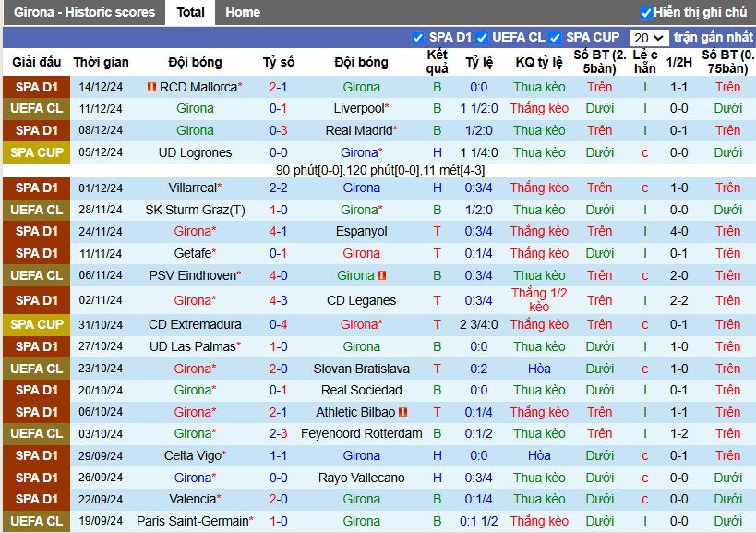This screenshot has height=533, width=756.
Task: Click the Girona - Historic scores title
Action: click(x=84, y=13)
